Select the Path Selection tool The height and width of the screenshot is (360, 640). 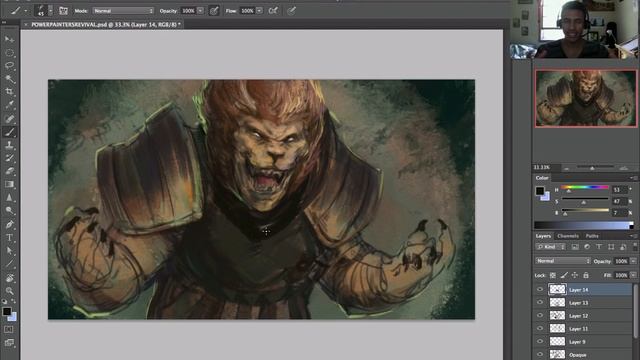coord(9,251)
